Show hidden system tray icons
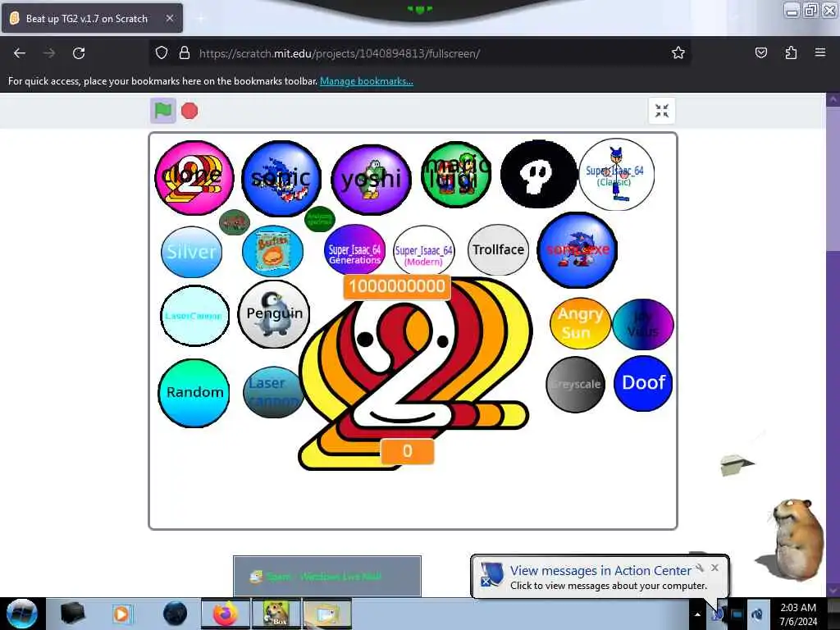840x630 pixels. pyautogui.click(x=697, y=614)
